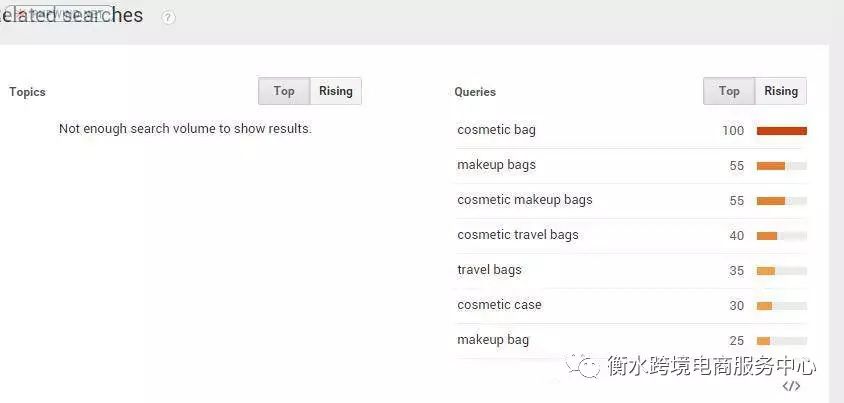Screen dimensions: 844x403
Task: Switch Topics to Top view
Action: point(284,91)
